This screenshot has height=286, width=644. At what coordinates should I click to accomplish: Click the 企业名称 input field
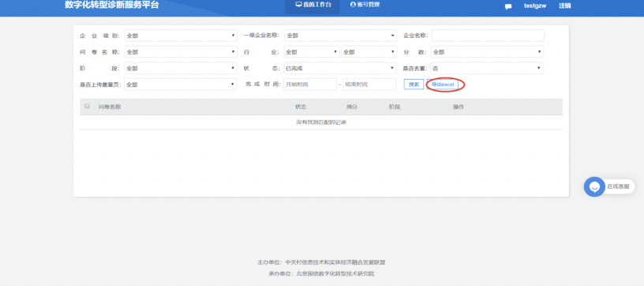488,36
